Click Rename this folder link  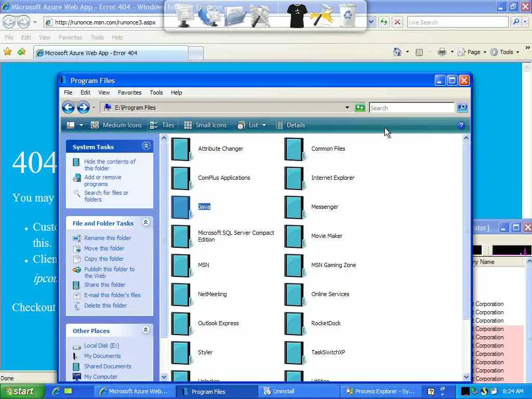tap(108, 238)
